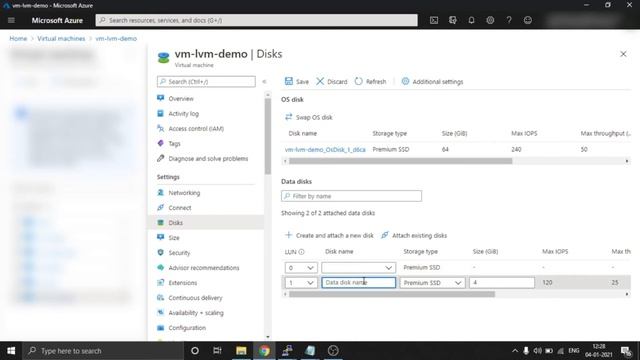The width and height of the screenshot is (640, 360).
Task: Click Swap OS disk
Action: (x=309, y=117)
